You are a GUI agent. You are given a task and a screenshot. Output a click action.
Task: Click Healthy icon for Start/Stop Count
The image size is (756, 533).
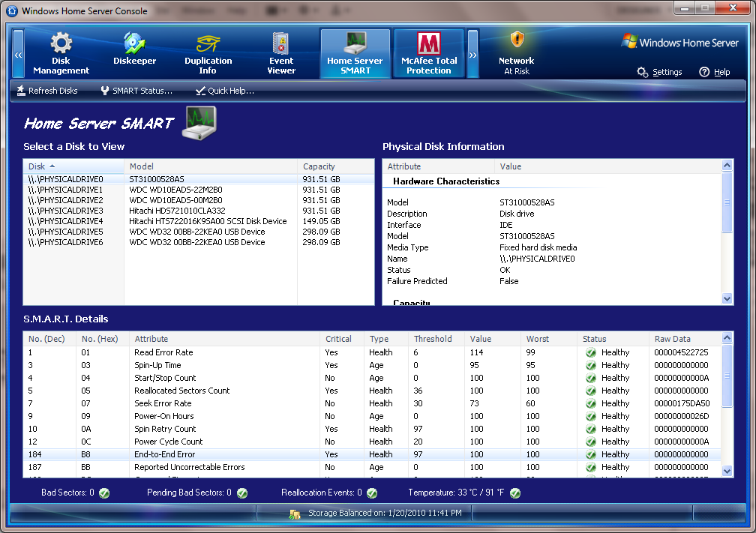591,379
